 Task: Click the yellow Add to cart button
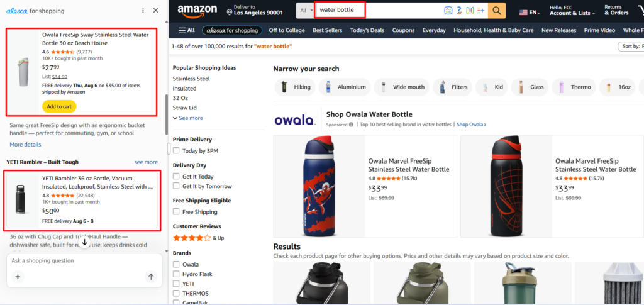(x=59, y=106)
